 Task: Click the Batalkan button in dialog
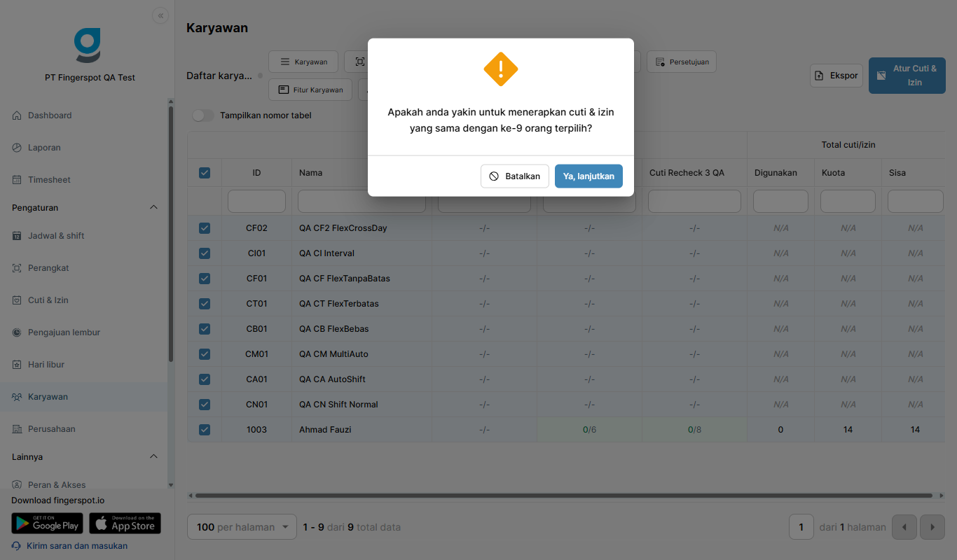pos(515,176)
